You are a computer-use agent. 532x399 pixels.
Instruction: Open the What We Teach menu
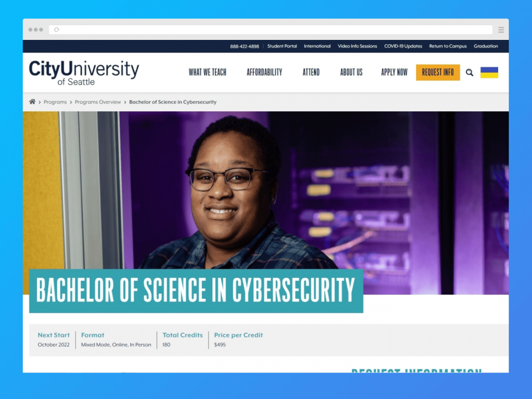tap(207, 72)
